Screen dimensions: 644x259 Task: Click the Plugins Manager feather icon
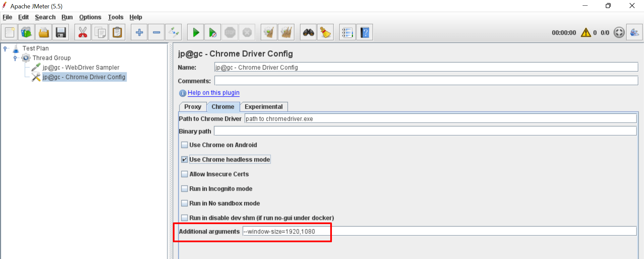tap(634, 33)
